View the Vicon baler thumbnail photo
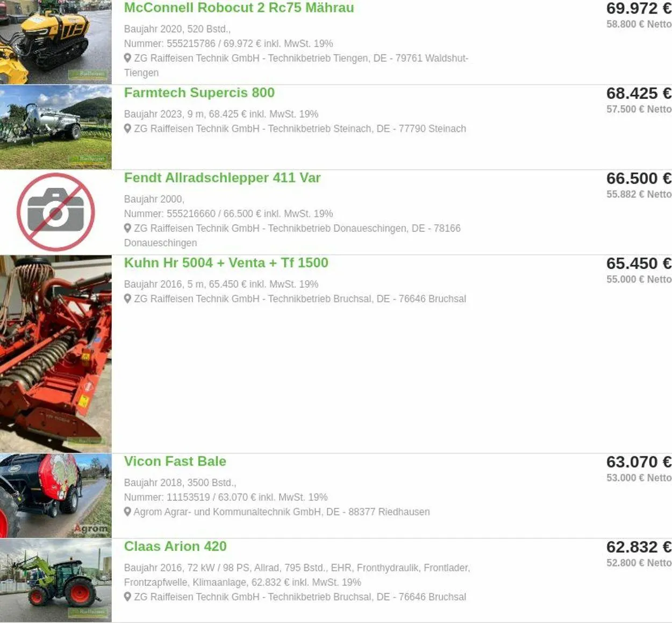672x623 pixels. pos(55,495)
